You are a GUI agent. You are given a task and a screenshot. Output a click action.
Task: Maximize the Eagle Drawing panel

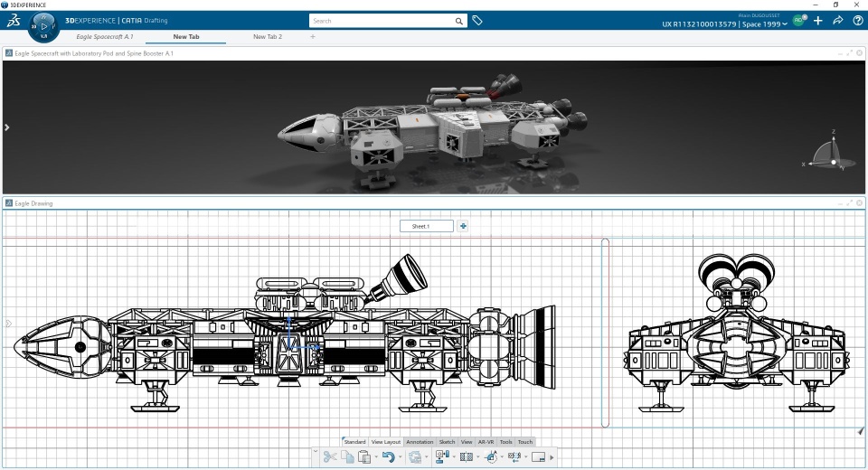point(850,203)
